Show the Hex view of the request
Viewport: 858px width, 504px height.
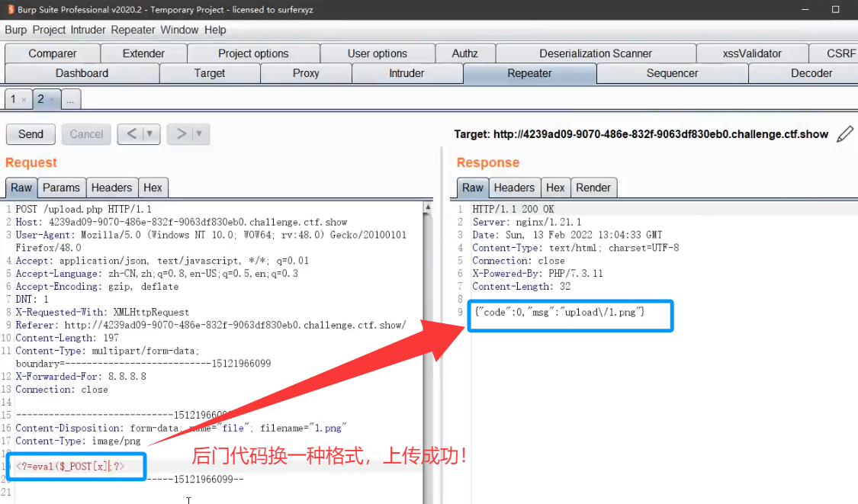point(153,188)
